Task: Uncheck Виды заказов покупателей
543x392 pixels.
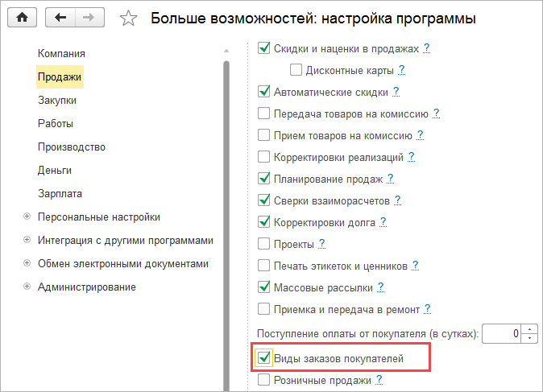Action: (263, 357)
